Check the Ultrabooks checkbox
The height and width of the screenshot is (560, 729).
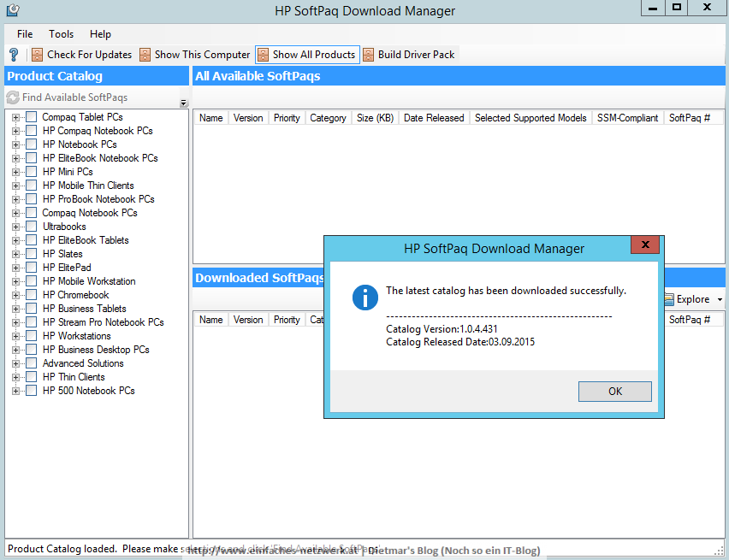(31, 227)
